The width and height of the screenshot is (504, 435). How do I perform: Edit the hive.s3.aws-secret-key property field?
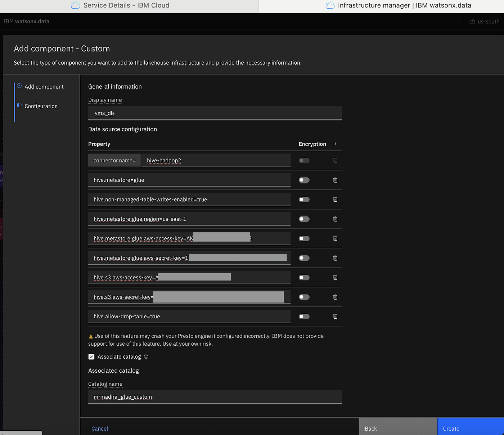pos(189,297)
